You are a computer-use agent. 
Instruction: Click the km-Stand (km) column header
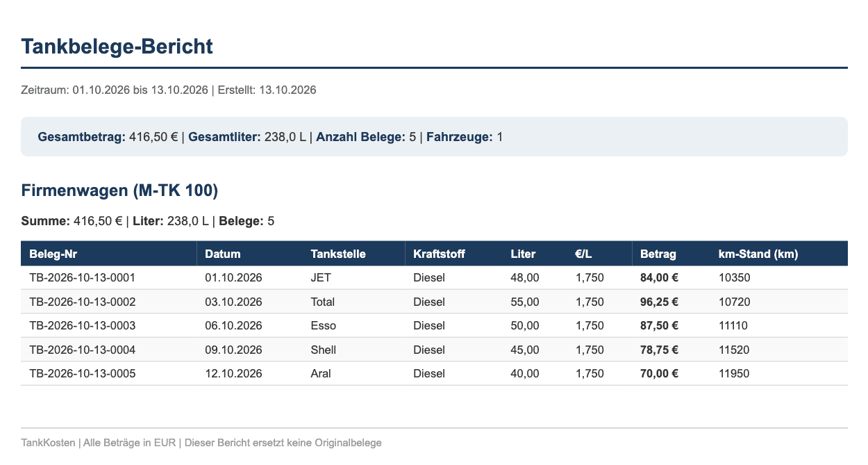tap(779, 254)
